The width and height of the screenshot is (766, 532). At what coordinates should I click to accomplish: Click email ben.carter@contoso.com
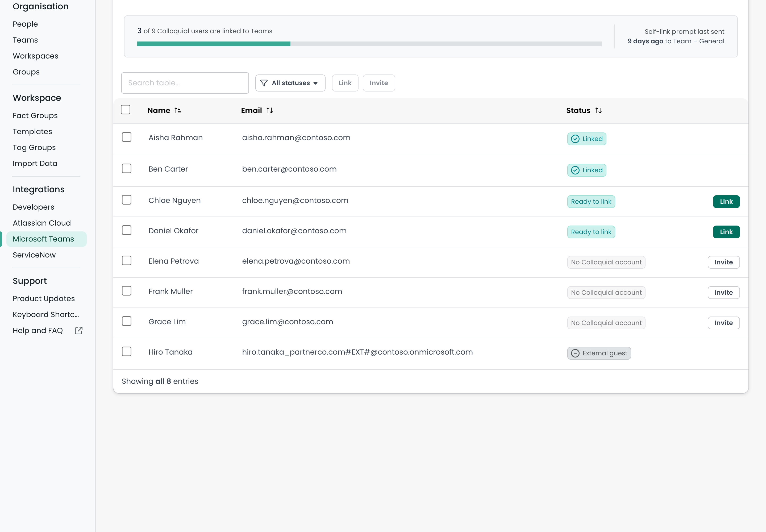point(289,169)
